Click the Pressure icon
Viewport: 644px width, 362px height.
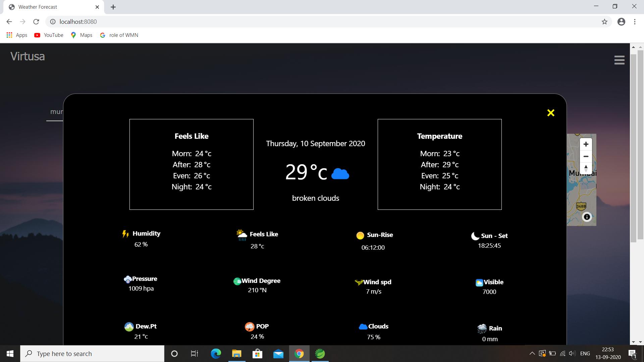(x=128, y=279)
